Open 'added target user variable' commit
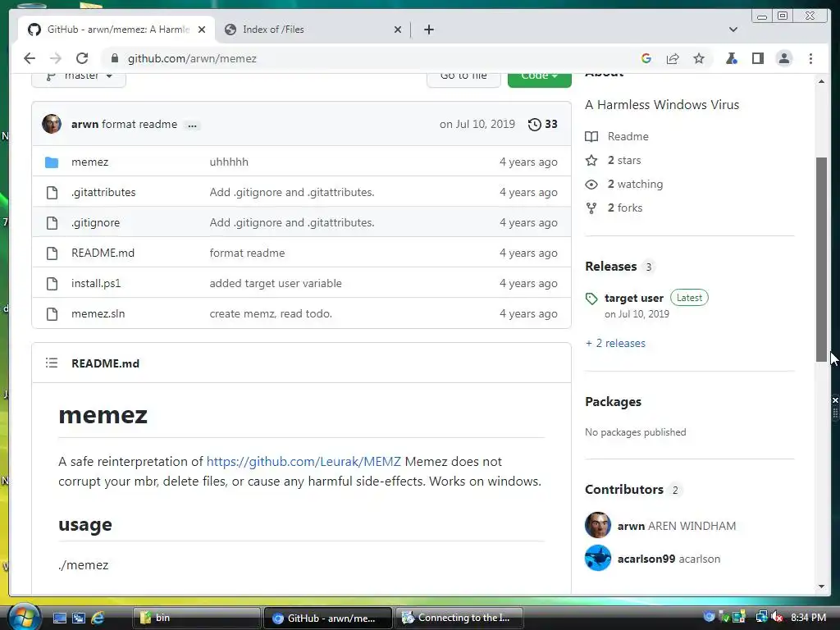The width and height of the screenshot is (840, 630). point(276,283)
